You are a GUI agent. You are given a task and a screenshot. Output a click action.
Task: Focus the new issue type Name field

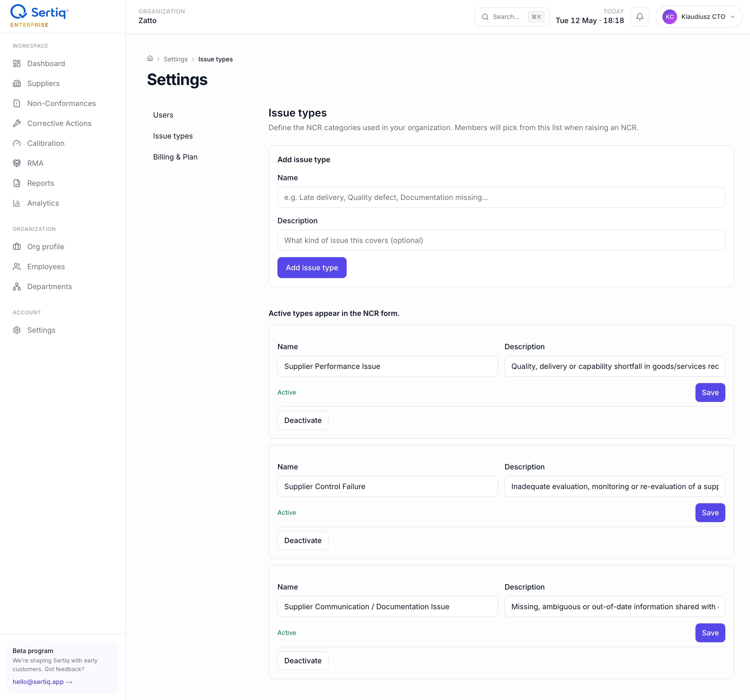click(x=501, y=197)
